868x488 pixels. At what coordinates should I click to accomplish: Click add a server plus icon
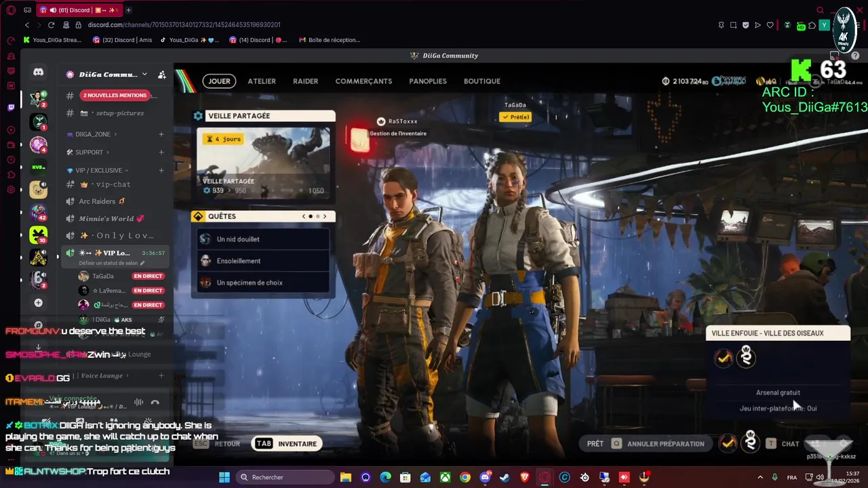[x=39, y=303]
